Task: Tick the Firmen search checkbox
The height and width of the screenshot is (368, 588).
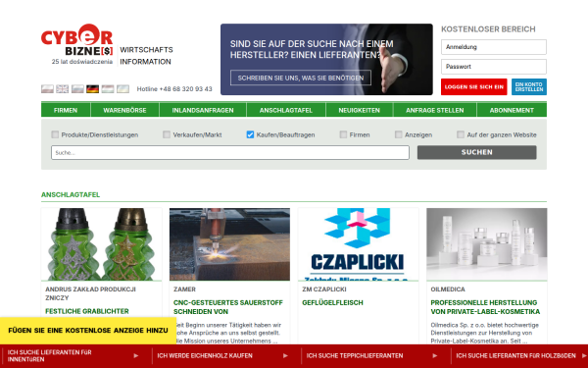Action: (x=343, y=134)
